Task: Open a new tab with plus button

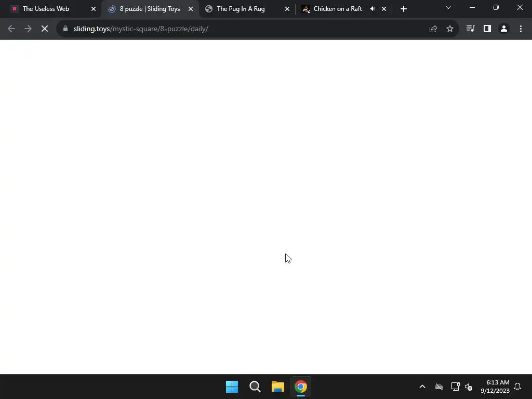Action: pos(403,9)
